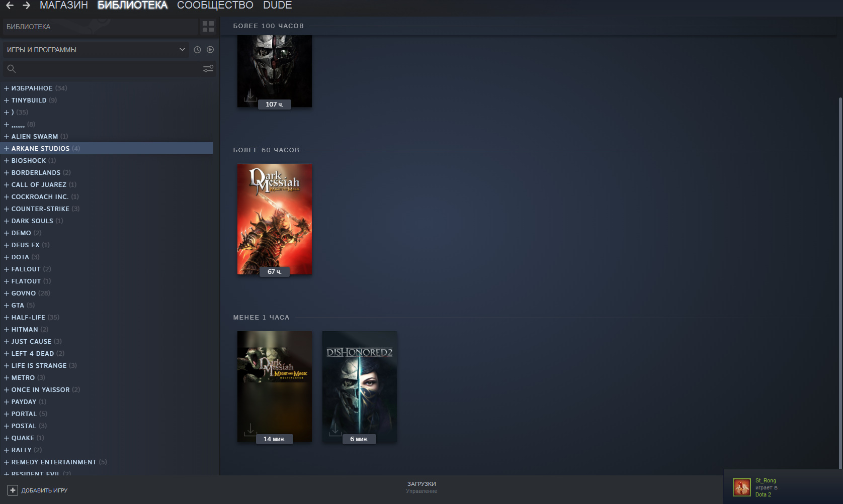
Task: Go back with the left arrow
Action: [10, 6]
